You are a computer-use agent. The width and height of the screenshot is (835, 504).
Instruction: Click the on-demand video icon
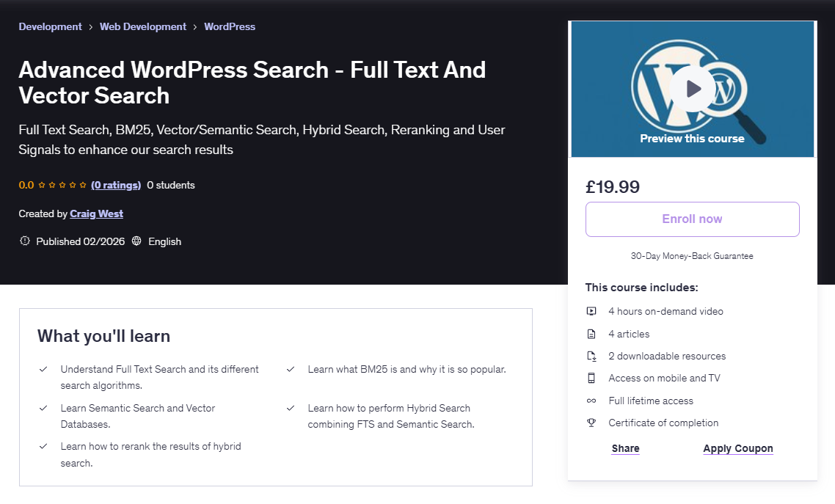coord(591,311)
